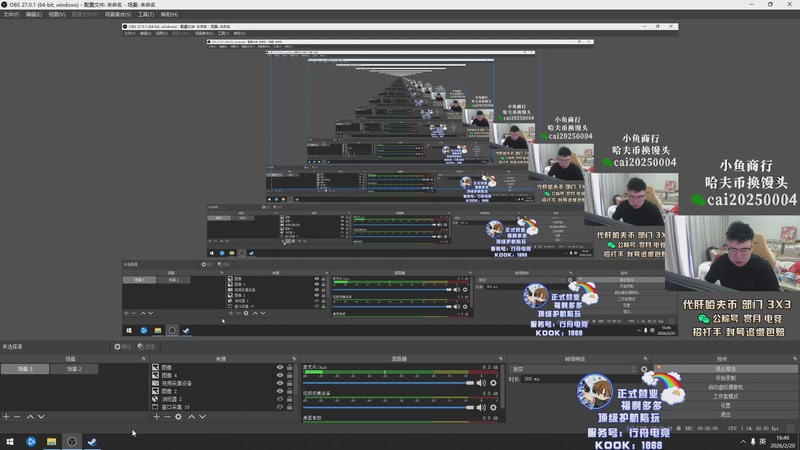Image resolution: width=800 pixels, height=450 pixels.
Task: Pop out the 混音器 dock with its header icon
Action: pyautogui.click(x=501, y=359)
